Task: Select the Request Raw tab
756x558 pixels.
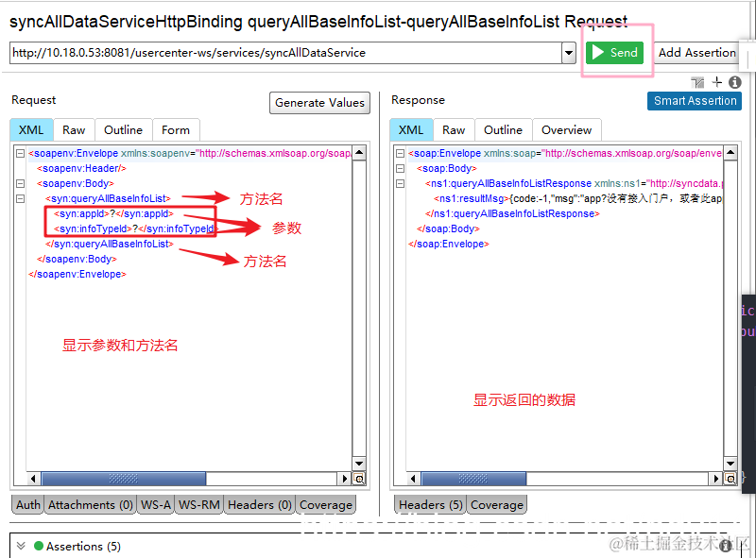Action: 74,130
